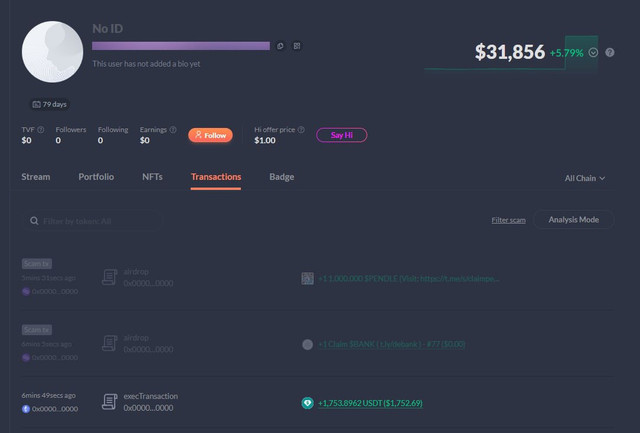The width and height of the screenshot is (640, 433).
Task: Click the Earnings info icon
Action: (173, 129)
